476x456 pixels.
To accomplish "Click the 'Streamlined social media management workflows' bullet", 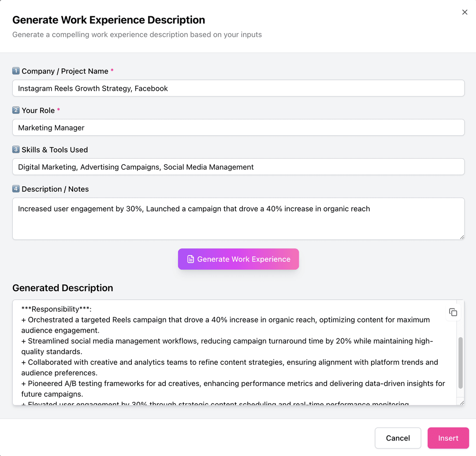I will point(227,346).
